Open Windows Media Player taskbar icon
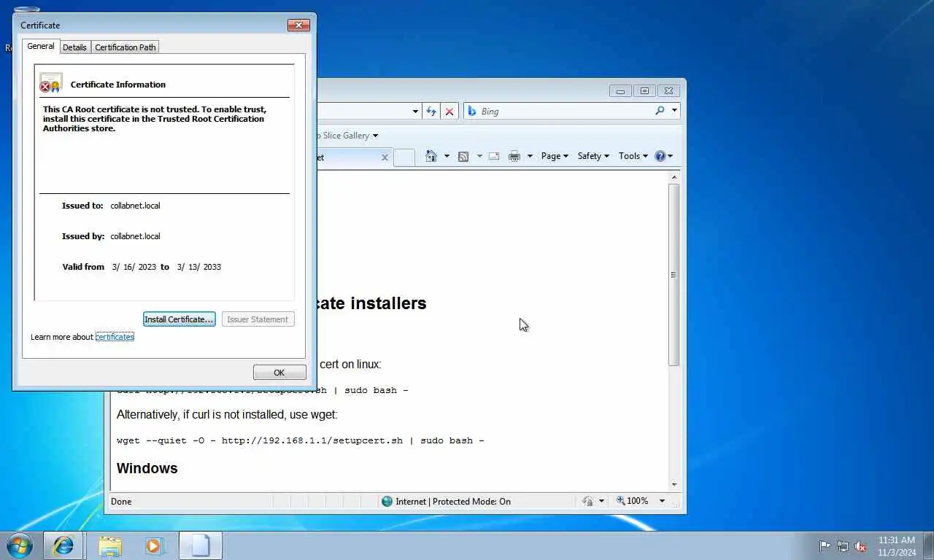Screen dimensions: 934x560 click(155, 545)
